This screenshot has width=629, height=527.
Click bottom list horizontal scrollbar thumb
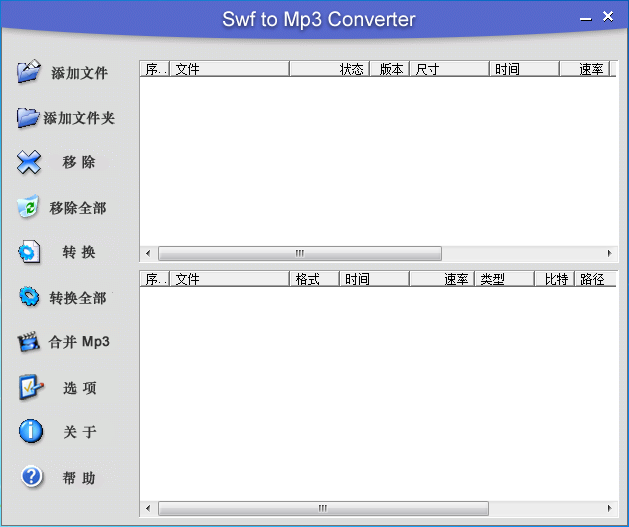(323, 509)
